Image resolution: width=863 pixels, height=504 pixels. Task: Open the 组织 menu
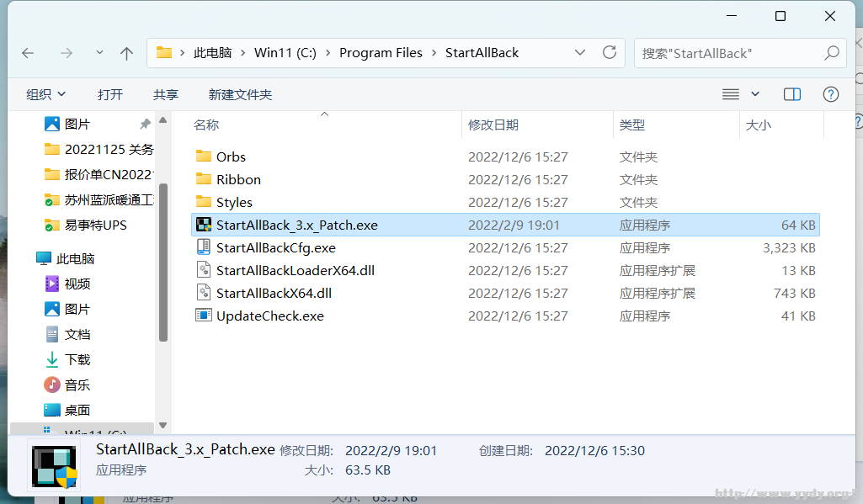[x=45, y=94]
